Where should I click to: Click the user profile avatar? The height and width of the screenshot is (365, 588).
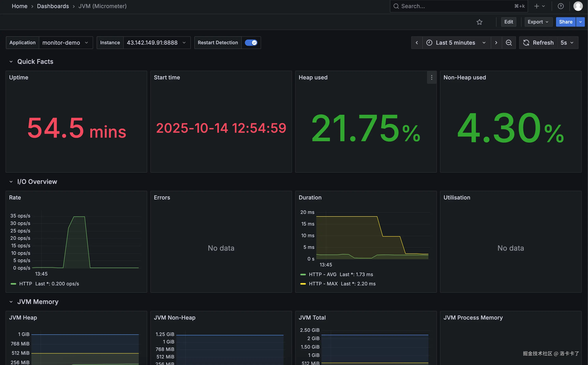click(x=578, y=6)
